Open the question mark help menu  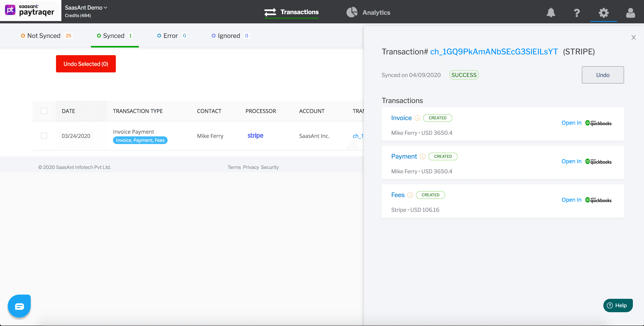point(577,12)
